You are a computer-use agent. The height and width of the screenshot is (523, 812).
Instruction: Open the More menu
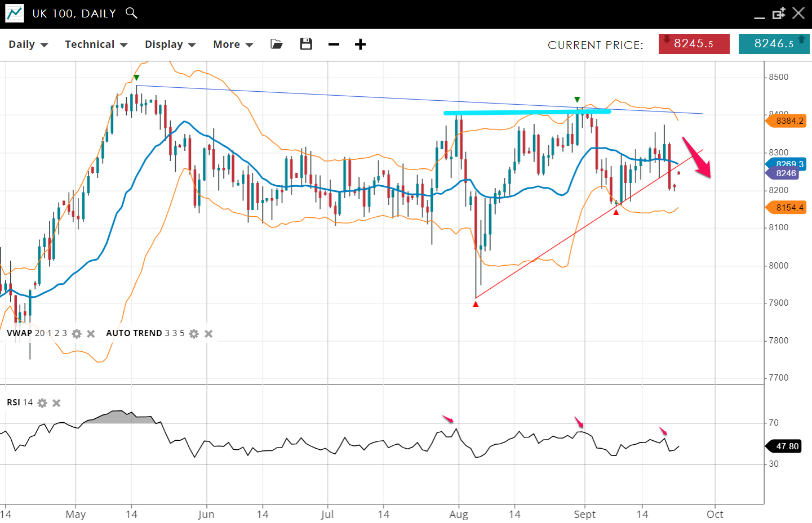pos(233,44)
